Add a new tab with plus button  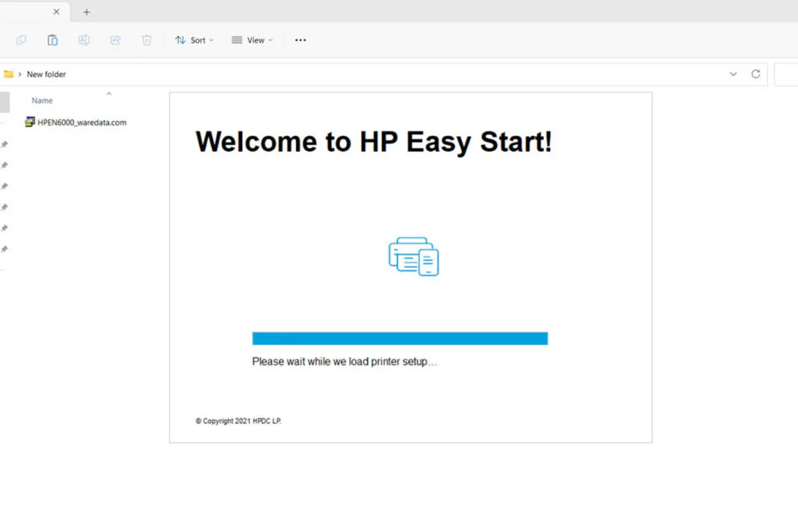pyautogui.click(x=87, y=12)
